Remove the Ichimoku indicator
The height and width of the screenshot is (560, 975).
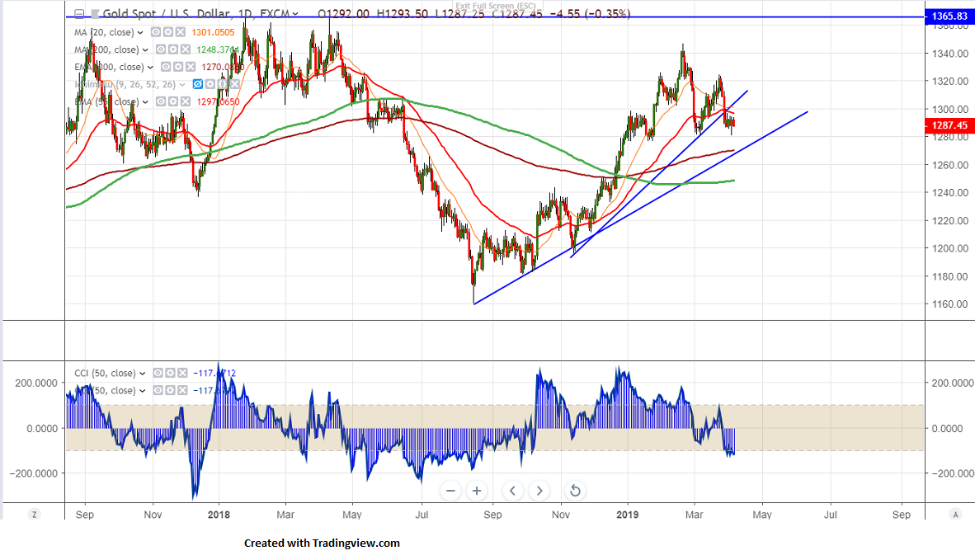click(235, 84)
